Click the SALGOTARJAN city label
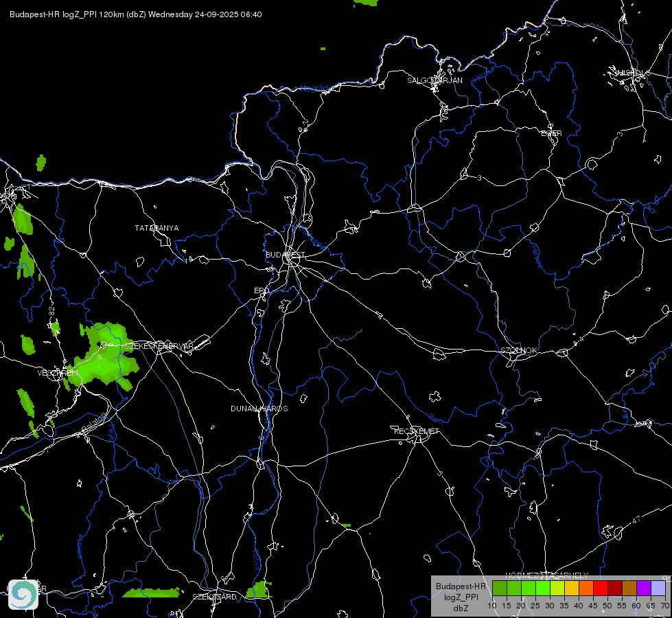This screenshot has width=672, height=618. [x=435, y=80]
